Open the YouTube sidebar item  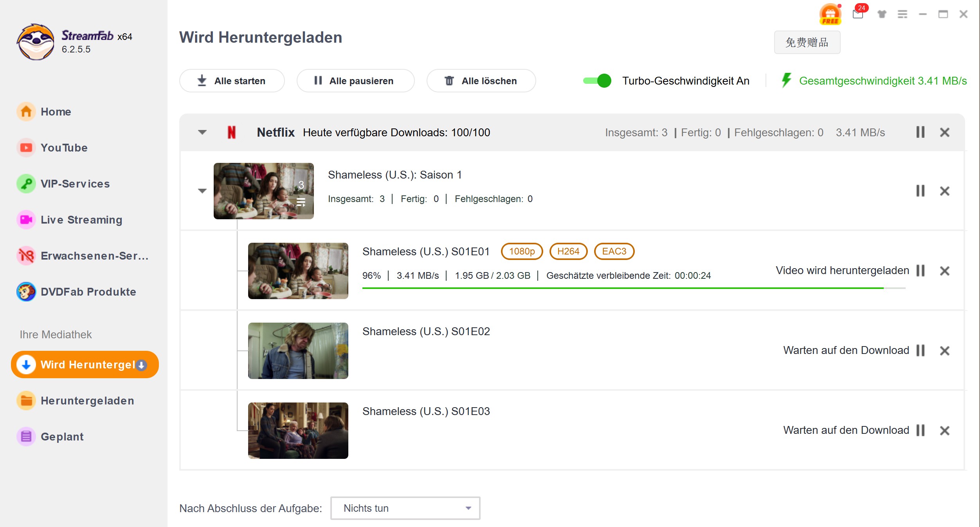pos(64,148)
